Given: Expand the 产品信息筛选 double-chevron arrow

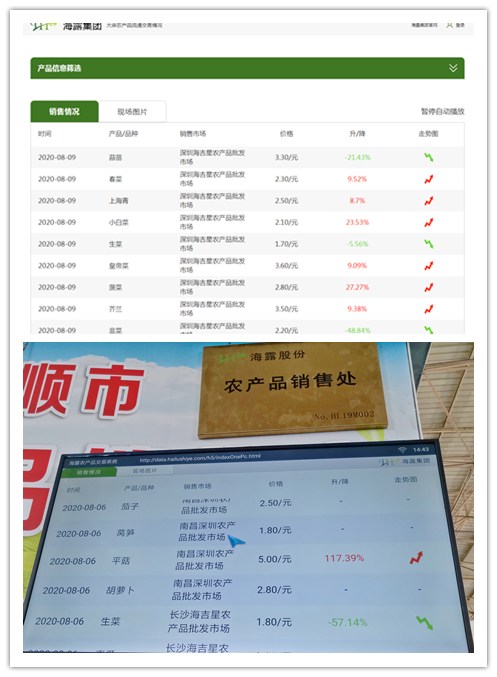Looking at the screenshot, I should 453,68.
